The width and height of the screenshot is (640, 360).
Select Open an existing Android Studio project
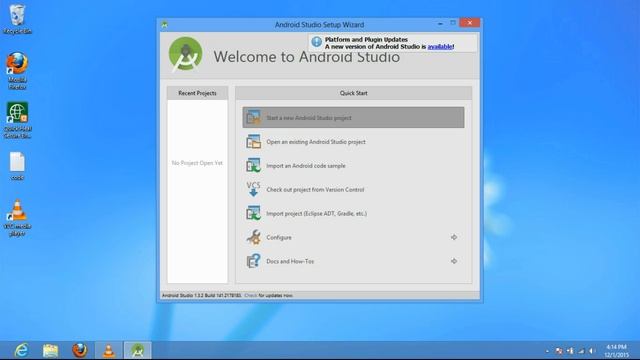[353, 142]
